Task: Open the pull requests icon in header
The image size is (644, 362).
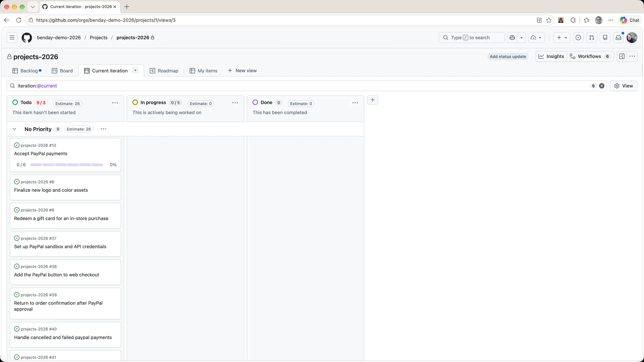Action: click(592, 37)
